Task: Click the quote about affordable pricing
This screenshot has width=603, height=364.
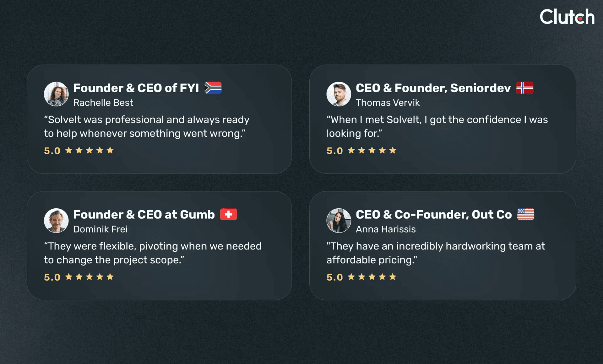Action: (436, 253)
